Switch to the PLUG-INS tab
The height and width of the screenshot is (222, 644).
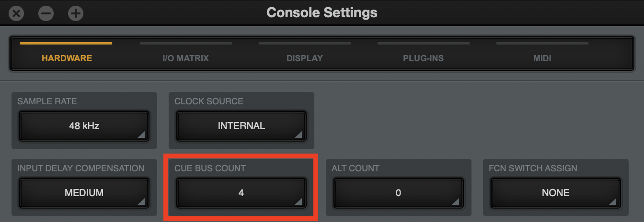(x=423, y=58)
